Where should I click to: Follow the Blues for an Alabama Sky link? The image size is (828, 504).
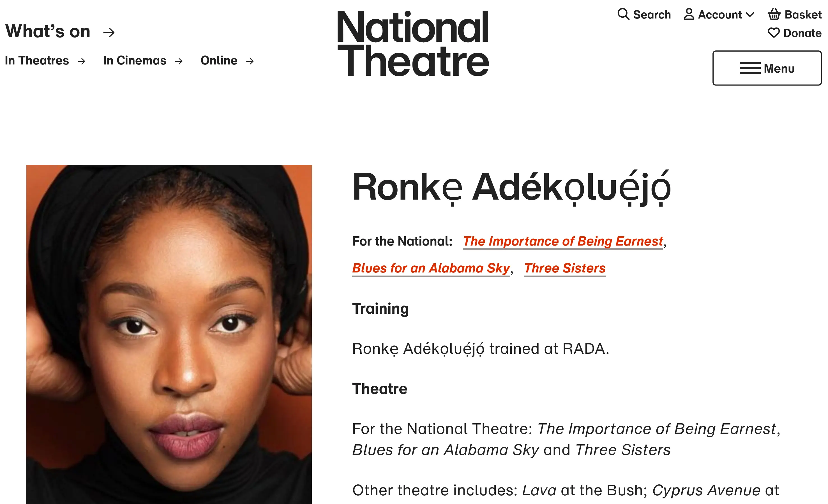431,268
